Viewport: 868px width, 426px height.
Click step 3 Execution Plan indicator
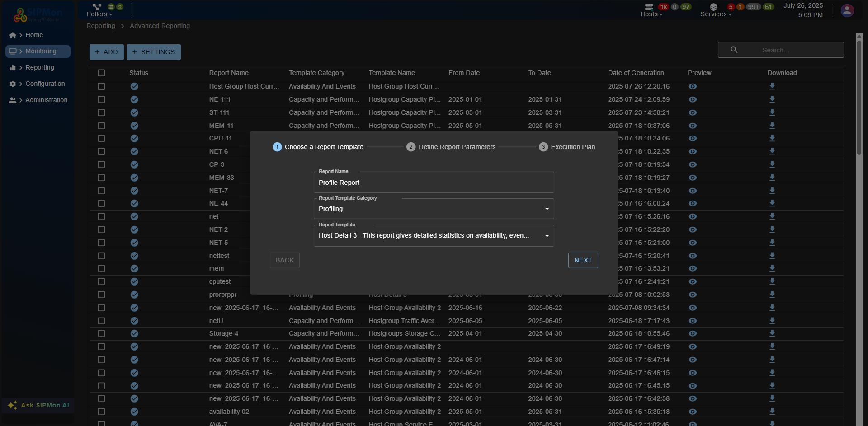pyautogui.click(x=542, y=146)
